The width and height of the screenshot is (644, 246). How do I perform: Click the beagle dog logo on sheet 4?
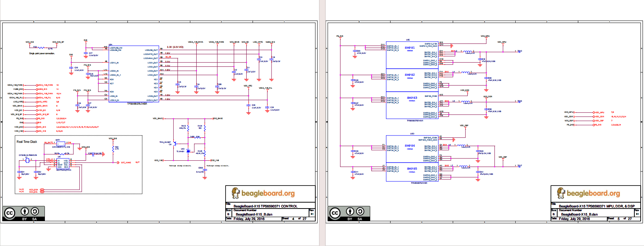[236, 193]
